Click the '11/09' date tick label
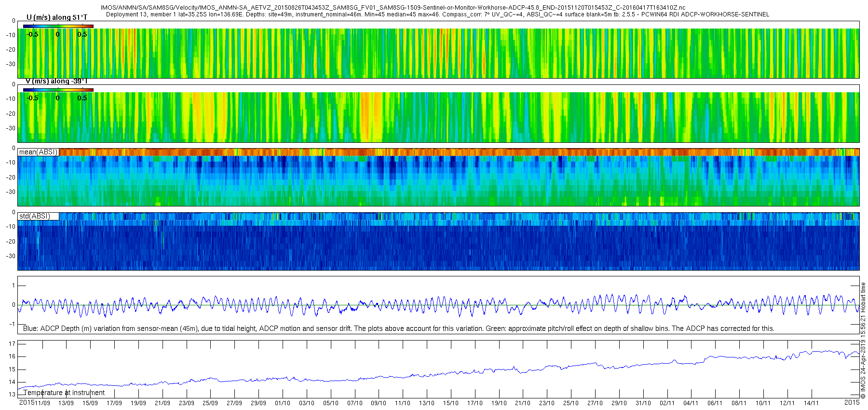The height and width of the screenshot is (410, 868). [x=42, y=403]
